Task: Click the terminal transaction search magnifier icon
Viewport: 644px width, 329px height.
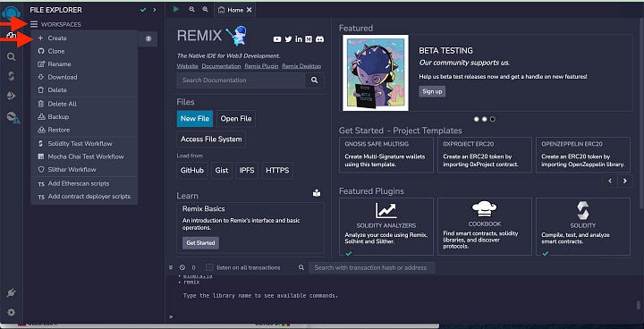Action: pos(301,267)
